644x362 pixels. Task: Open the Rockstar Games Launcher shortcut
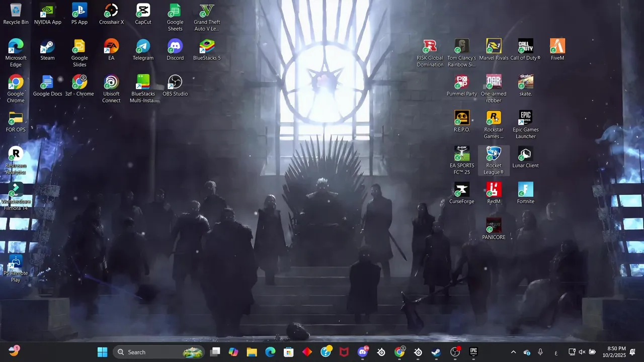494,125
